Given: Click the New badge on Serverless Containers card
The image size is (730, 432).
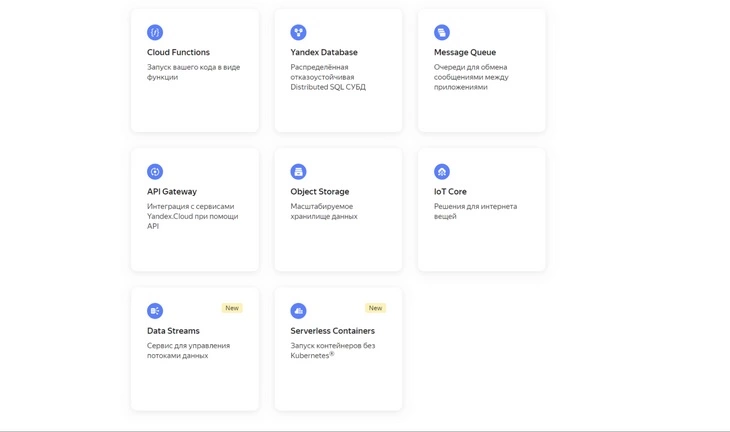Looking at the screenshot, I should [375, 308].
